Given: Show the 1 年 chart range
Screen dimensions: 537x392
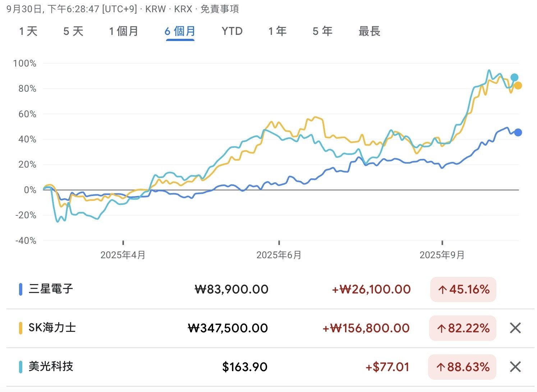Looking at the screenshot, I should click(277, 31).
